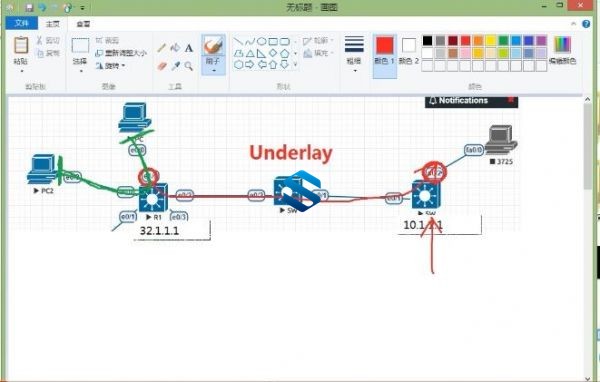Select the Text tool letter A

189,48
